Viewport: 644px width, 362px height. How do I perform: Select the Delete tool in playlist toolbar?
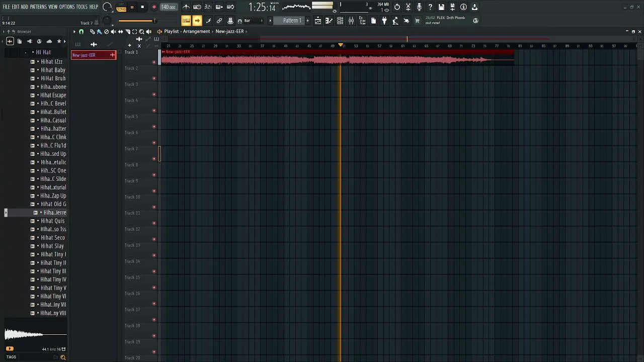point(106,31)
